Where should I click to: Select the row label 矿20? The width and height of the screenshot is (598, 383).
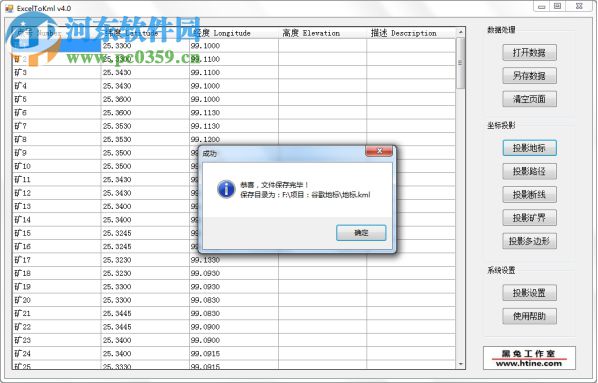pyautogui.click(x=23, y=300)
